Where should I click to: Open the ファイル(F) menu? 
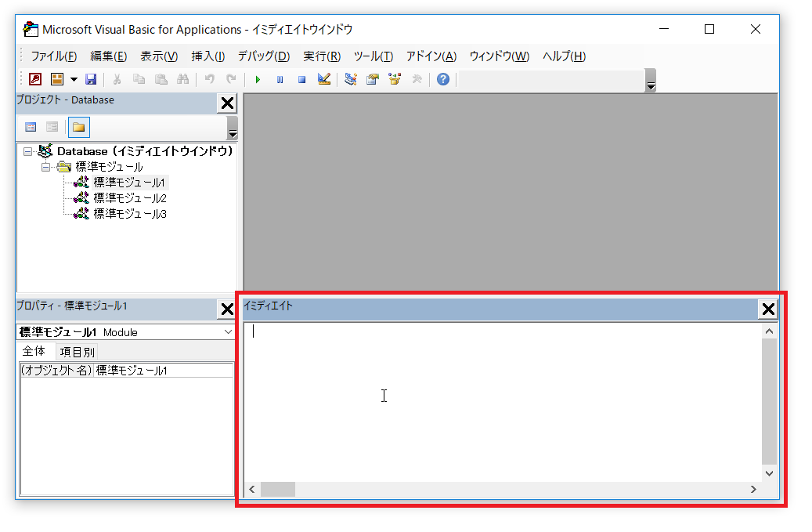53,56
